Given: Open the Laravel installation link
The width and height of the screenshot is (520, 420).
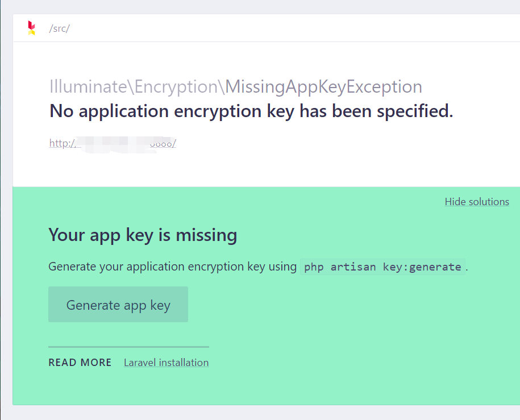Looking at the screenshot, I should coord(166,362).
